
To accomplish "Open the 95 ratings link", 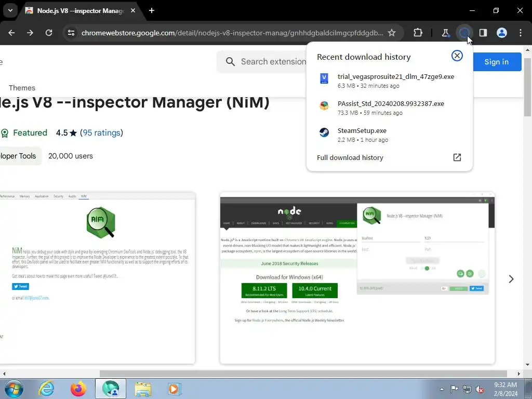I will click(101, 132).
